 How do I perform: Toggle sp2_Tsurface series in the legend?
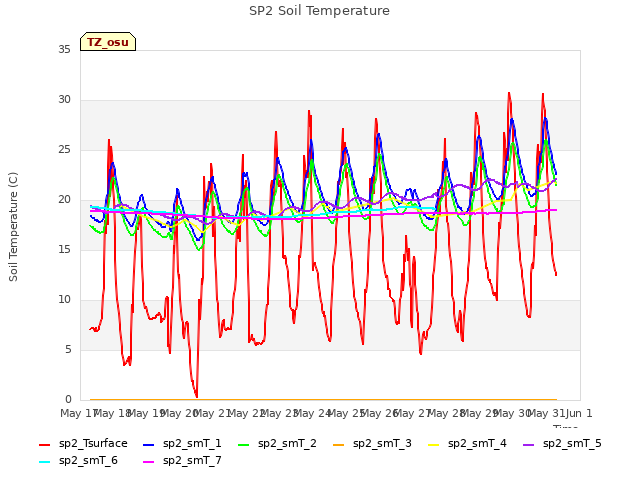pyautogui.click(x=83, y=444)
